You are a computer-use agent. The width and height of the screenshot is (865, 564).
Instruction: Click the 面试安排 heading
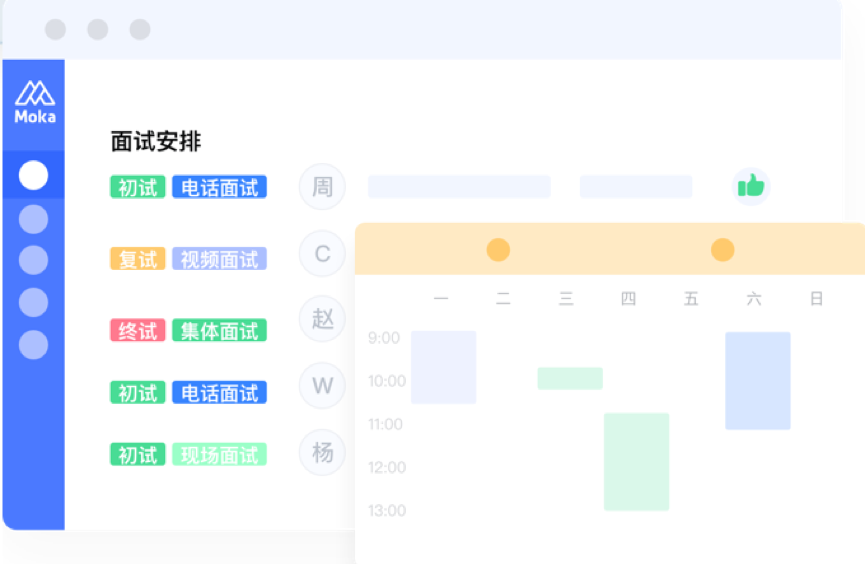point(156,141)
